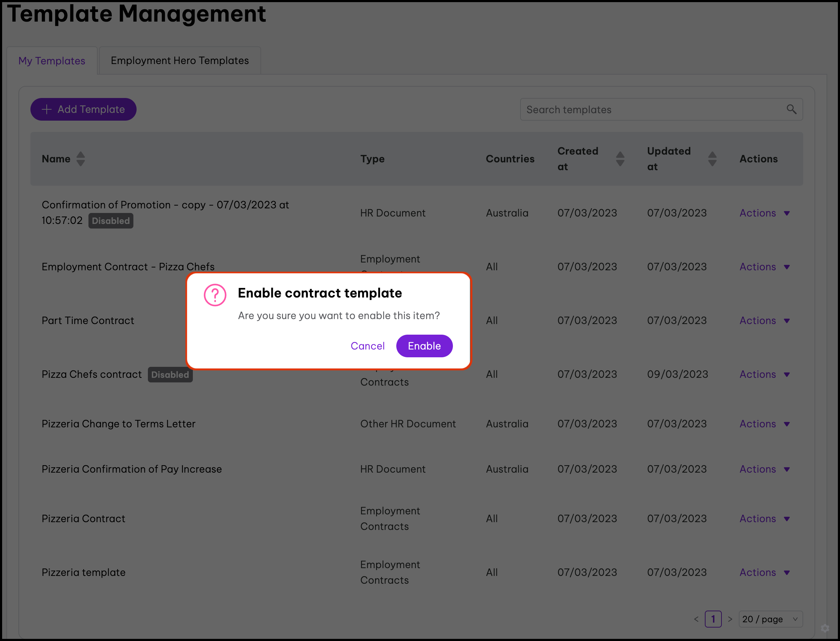Click the question mark dialog icon
The image size is (840, 641).
[215, 295]
